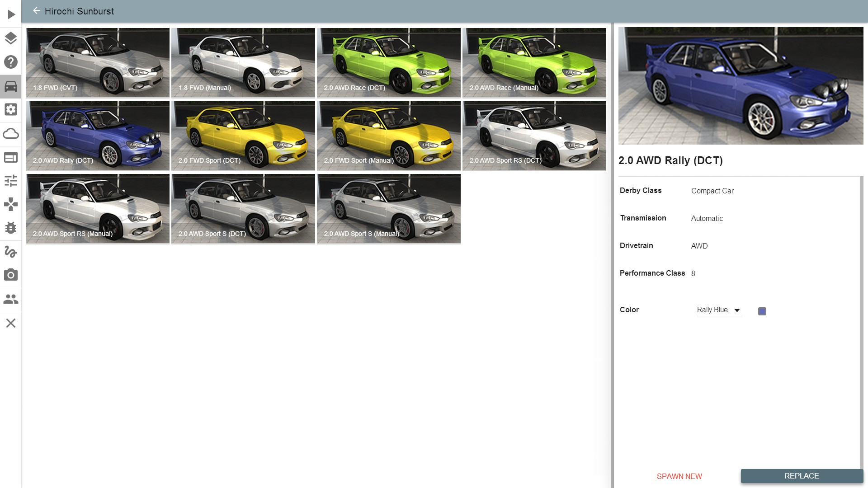Pick the 2.0 FWD Sport (DCT) variant
Screen dimensions: 868x488
coord(243,136)
